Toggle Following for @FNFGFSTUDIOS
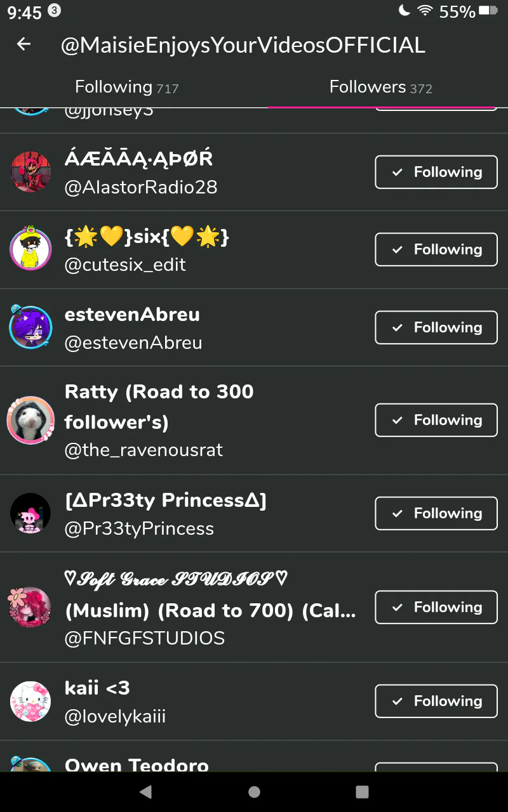Viewport: 508px width, 812px height. [x=436, y=607]
